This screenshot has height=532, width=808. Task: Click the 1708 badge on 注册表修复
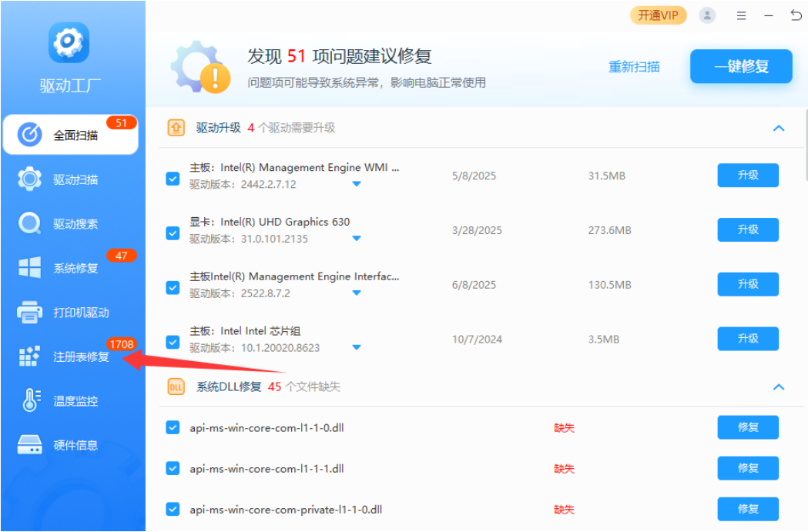[x=122, y=345]
